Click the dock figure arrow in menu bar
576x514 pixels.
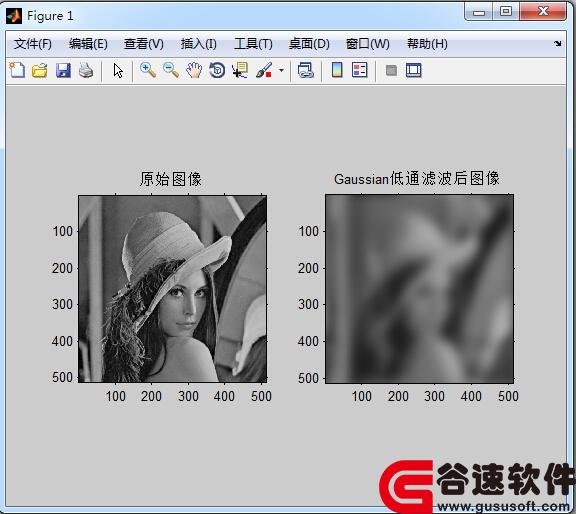point(558,43)
